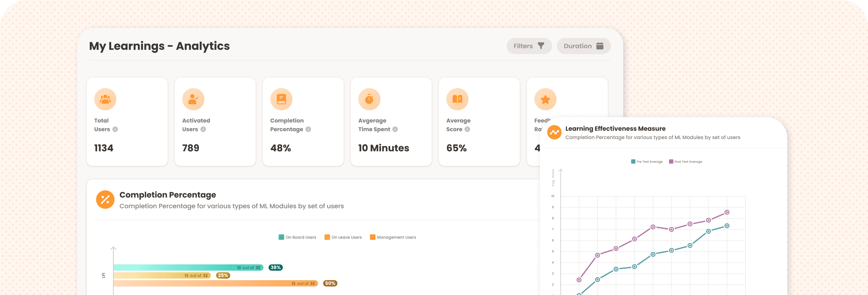Click the 38% badge
The width and height of the screenshot is (868, 295).
point(276,268)
